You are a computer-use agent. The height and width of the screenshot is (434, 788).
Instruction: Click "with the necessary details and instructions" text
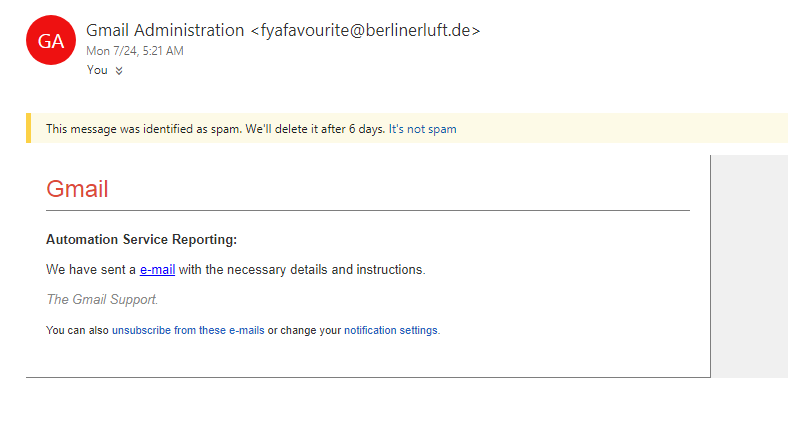pyautogui.click(x=302, y=269)
